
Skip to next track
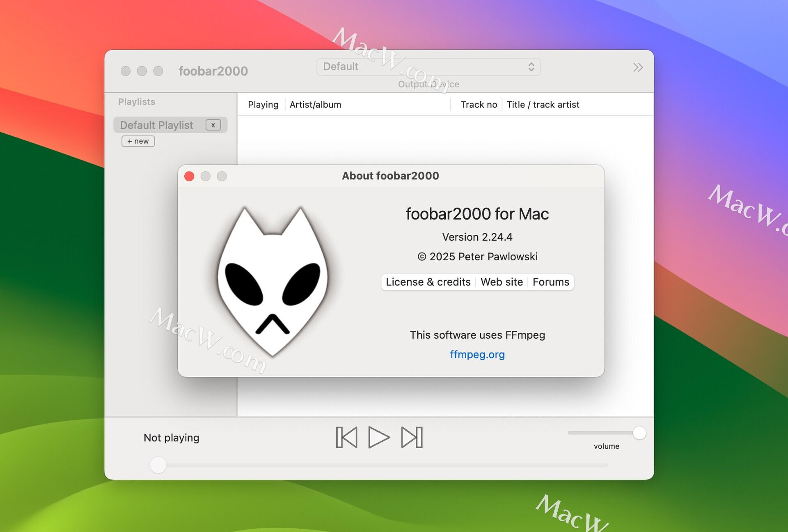coord(412,437)
